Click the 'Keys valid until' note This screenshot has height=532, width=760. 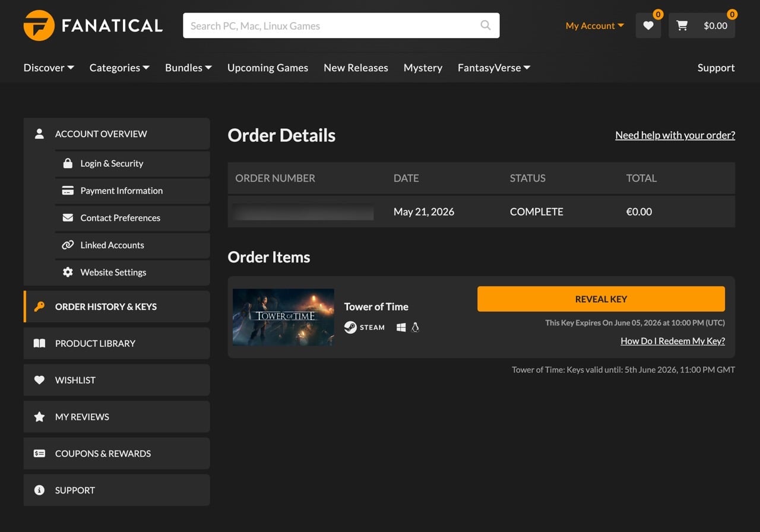tap(623, 369)
